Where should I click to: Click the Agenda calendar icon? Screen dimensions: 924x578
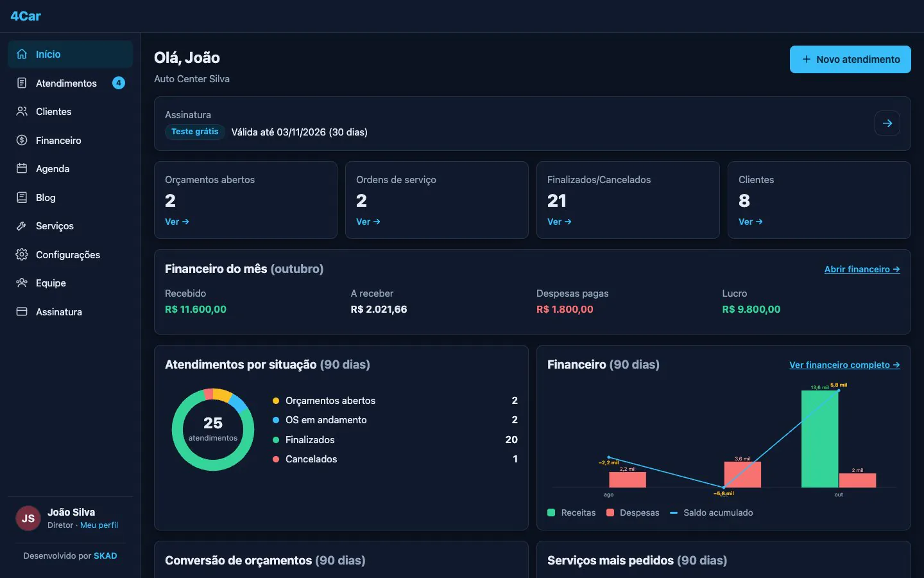[x=22, y=168]
